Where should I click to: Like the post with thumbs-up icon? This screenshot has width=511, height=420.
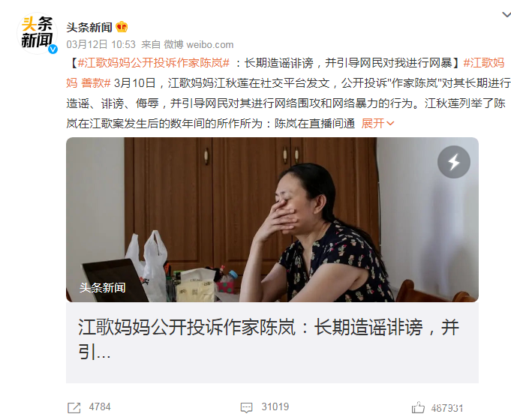[418, 407]
